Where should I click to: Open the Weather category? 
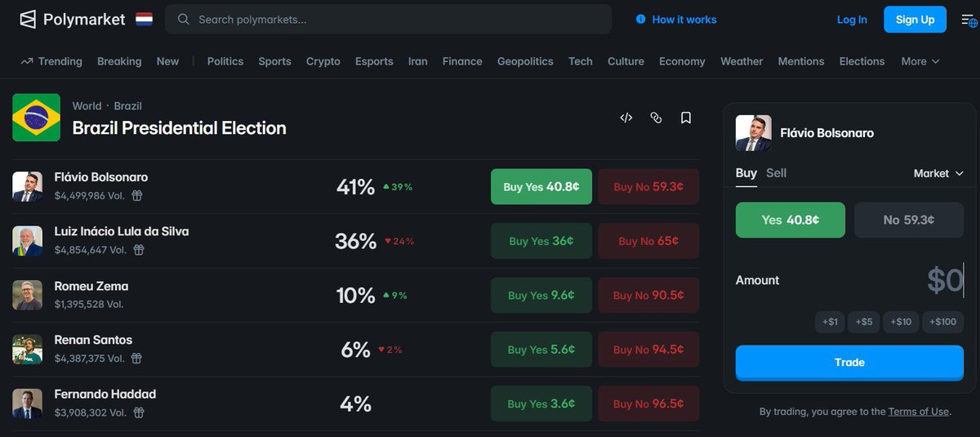pyautogui.click(x=742, y=61)
